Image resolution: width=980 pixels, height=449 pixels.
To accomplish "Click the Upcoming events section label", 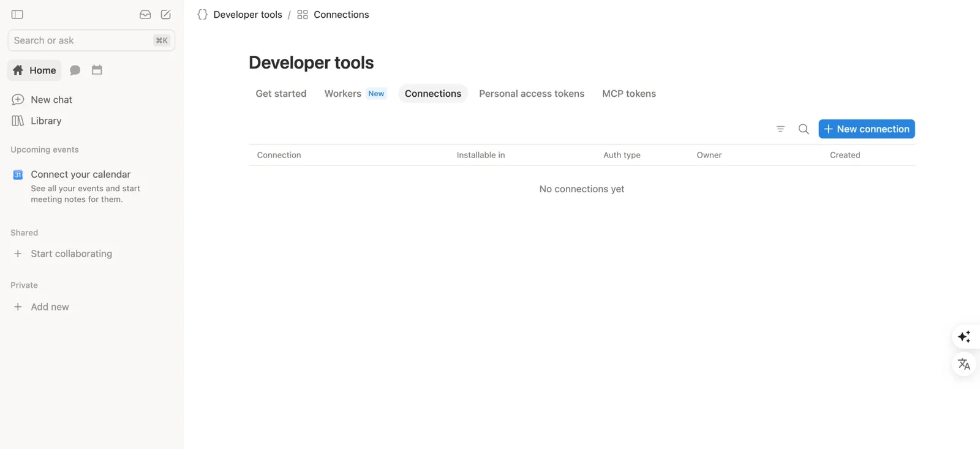I will click(x=45, y=149).
